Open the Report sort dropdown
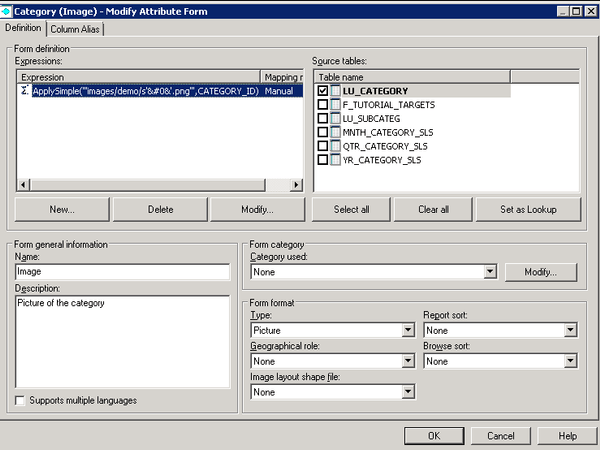The height and width of the screenshot is (450, 600). tap(570, 330)
